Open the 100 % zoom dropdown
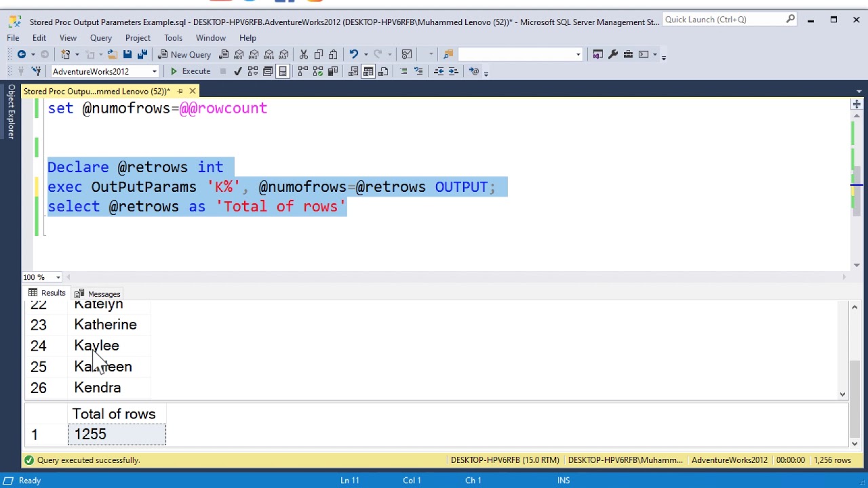Viewport: 868px width, 488px height. click(42, 277)
